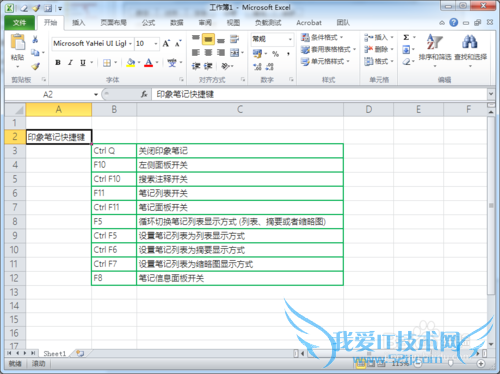Apply percent style format
The image size is (500, 374).
[275, 53]
